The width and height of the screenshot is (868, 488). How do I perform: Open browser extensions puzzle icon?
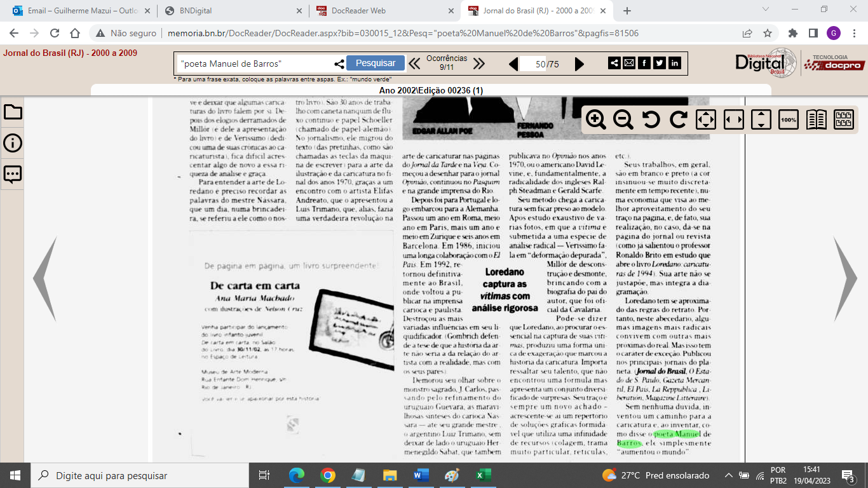pos(793,33)
